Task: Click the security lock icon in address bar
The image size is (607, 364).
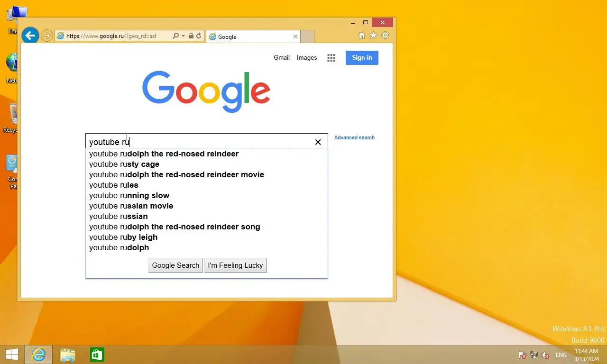Action: [191, 36]
